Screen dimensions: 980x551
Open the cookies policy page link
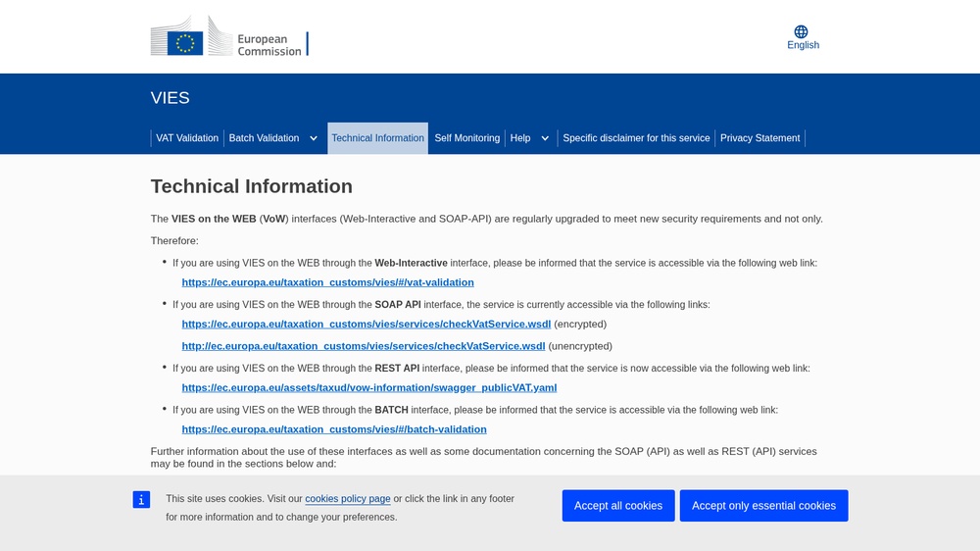pos(348,498)
